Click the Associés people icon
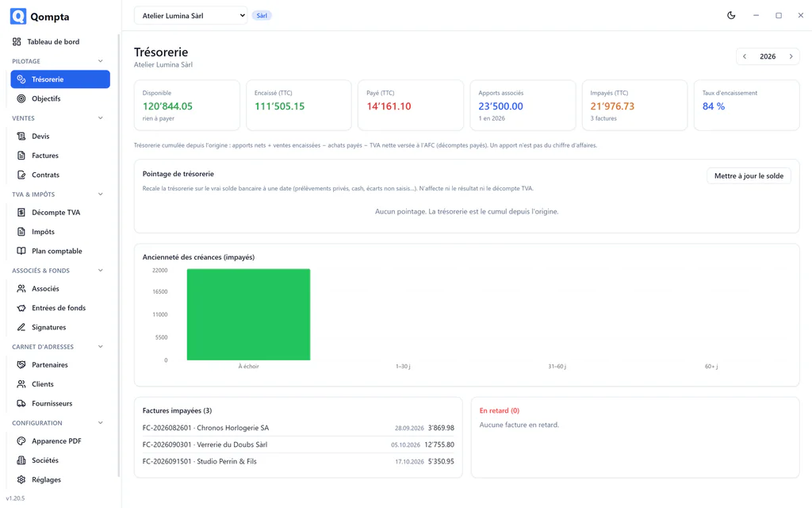This screenshot has width=812, height=508. coord(21,289)
